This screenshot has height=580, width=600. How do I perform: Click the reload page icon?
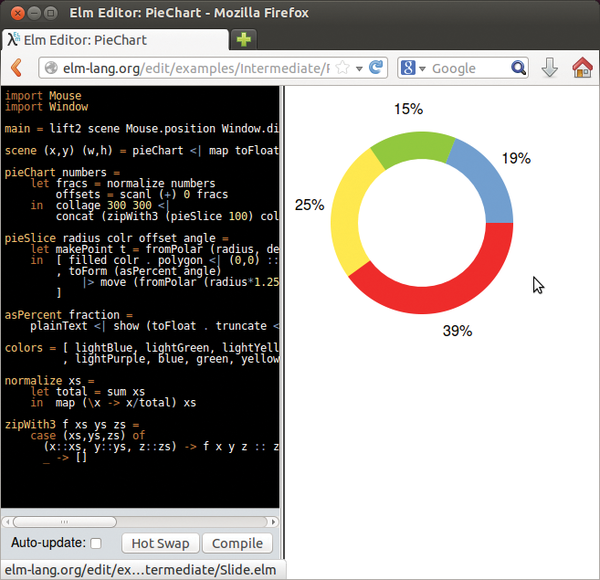376,68
